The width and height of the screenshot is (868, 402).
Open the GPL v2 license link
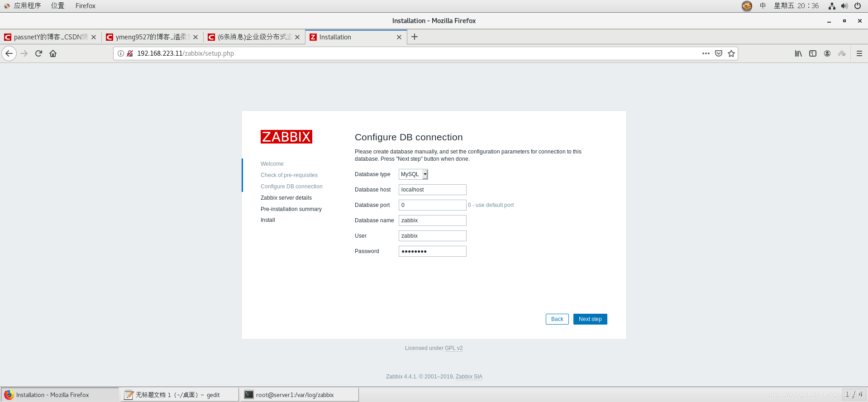click(x=454, y=348)
